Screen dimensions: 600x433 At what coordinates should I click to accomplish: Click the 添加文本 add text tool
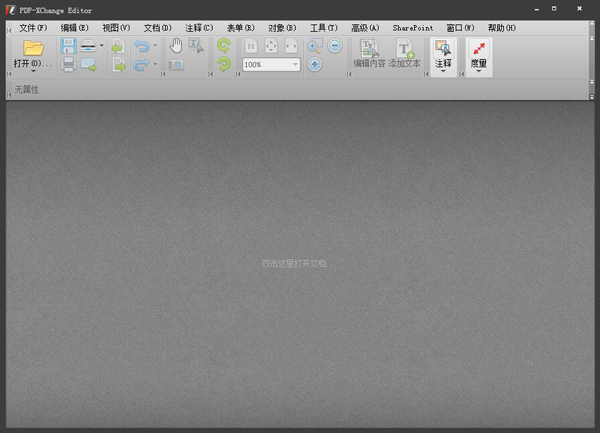[404, 54]
